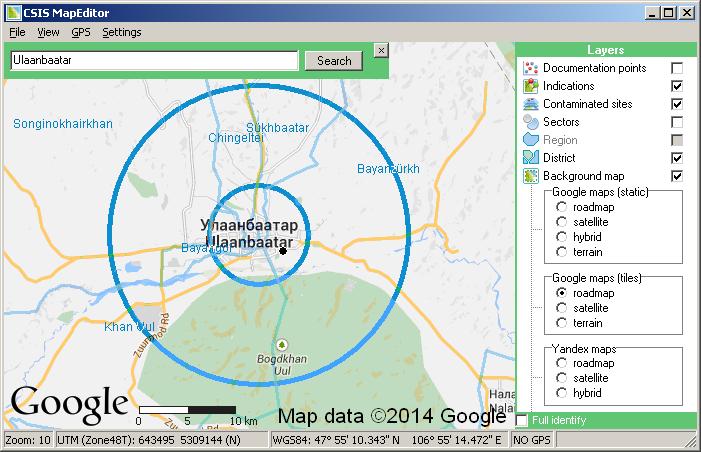This screenshot has height=452, width=701.
Task: Click the Documentation points layer icon
Action: click(x=531, y=68)
